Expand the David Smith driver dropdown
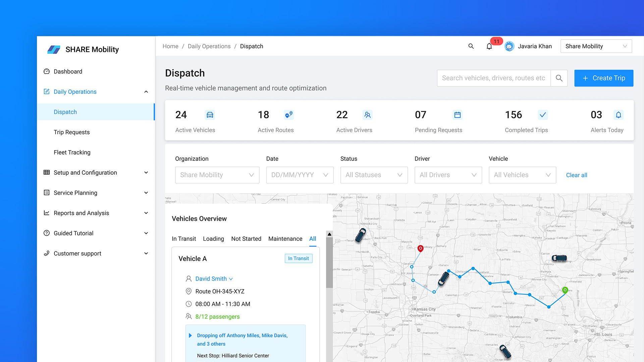Screen dimensions: 644x362 (x=231, y=279)
